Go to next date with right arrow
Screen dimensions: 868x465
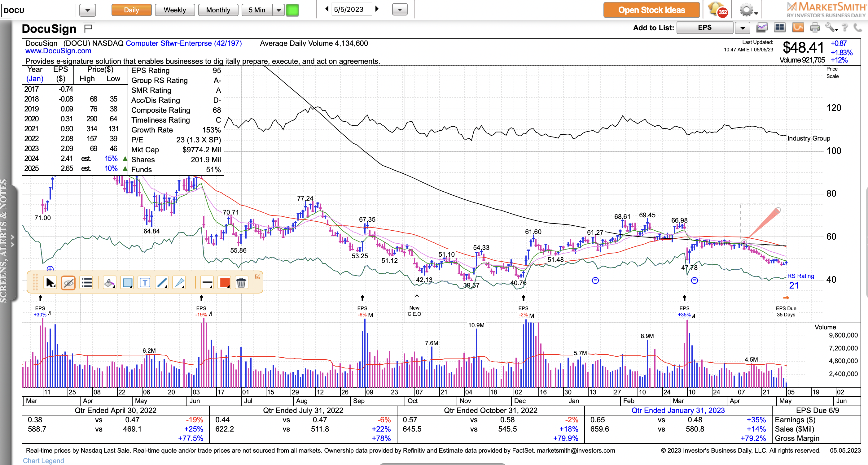click(x=377, y=9)
